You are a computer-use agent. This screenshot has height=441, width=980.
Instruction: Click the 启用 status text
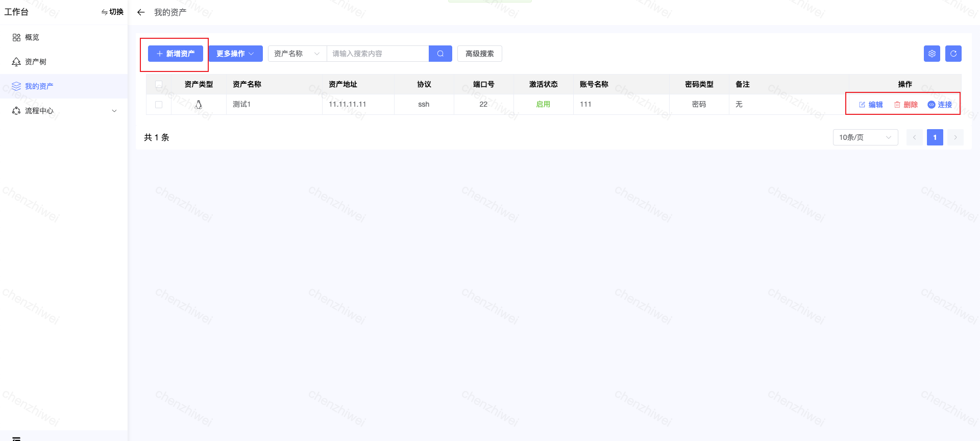pos(543,104)
